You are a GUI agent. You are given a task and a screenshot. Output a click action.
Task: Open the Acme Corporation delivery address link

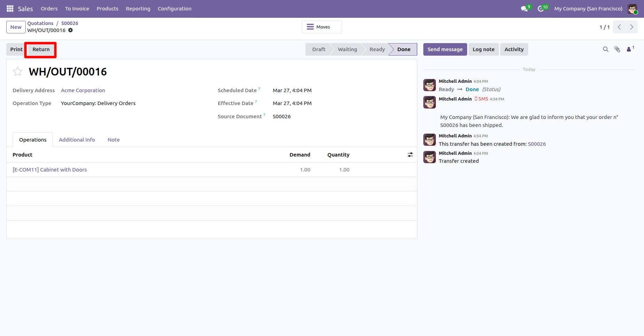pyautogui.click(x=83, y=90)
